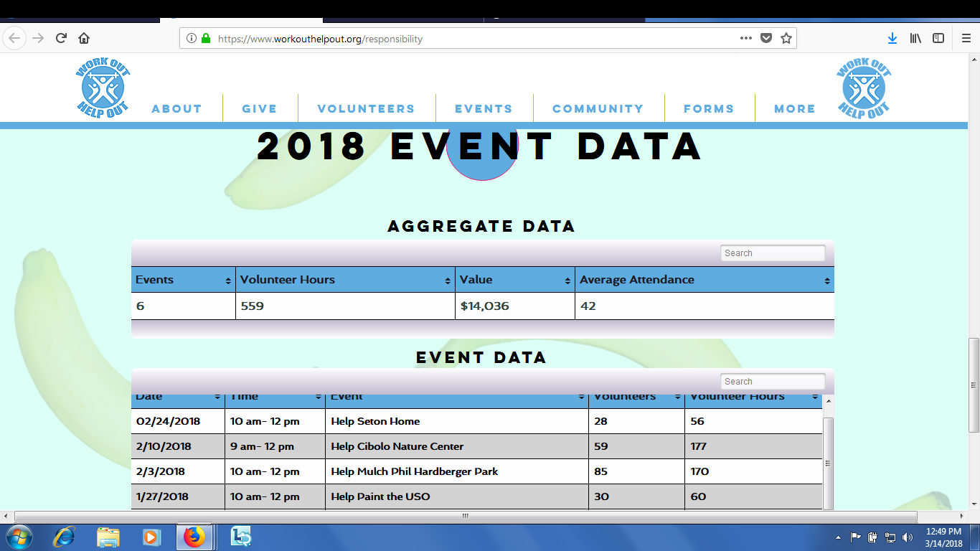980x551 pixels.
Task: Sort by Volunteer Hours column arrows
Action: [x=449, y=281]
